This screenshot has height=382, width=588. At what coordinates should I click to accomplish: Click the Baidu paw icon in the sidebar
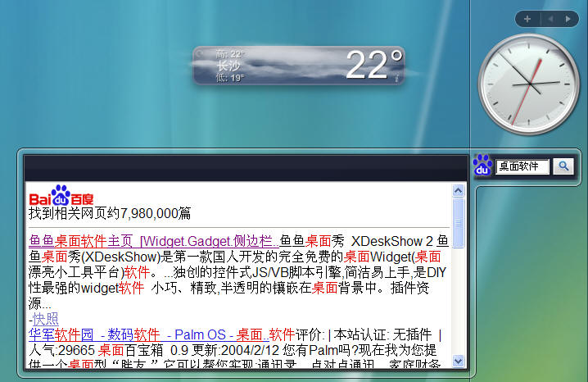(483, 166)
